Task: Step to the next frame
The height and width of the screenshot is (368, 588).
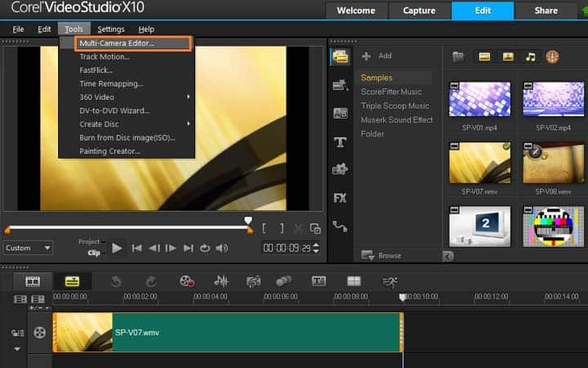Action: click(171, 249)
